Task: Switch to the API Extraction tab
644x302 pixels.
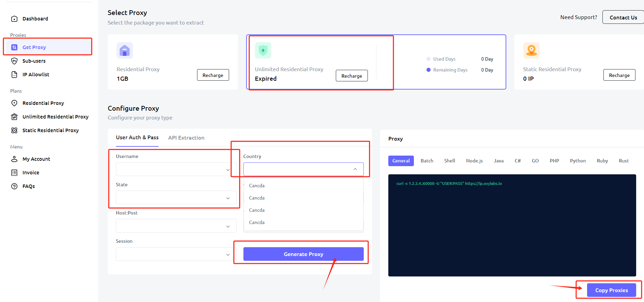Action: pyautogui.click(x=186, y=138)
